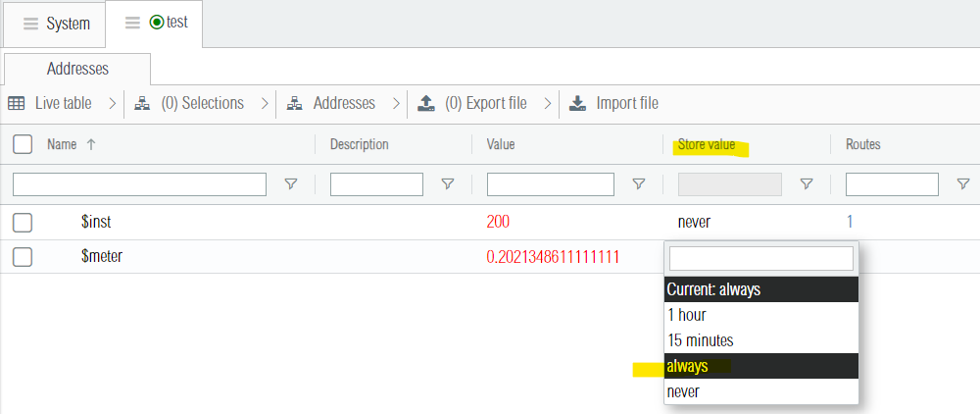Switch to the test tab
The height and width of the screenshot is (414, 980).
(168, 24)
